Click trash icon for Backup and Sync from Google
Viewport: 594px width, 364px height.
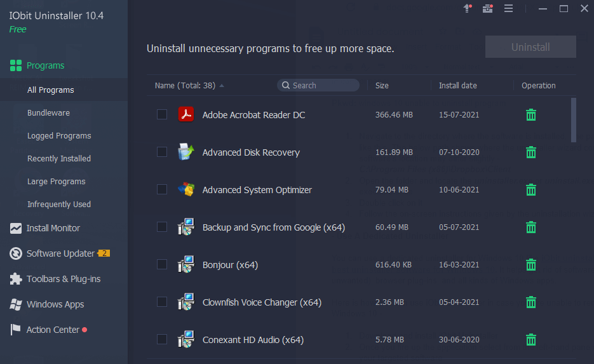click(x=530, y=227)
